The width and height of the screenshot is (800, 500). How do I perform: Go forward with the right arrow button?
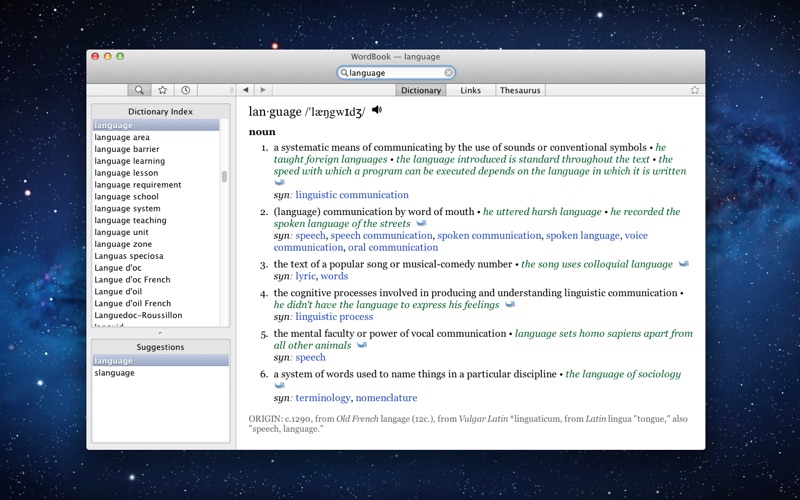point(265,90)
